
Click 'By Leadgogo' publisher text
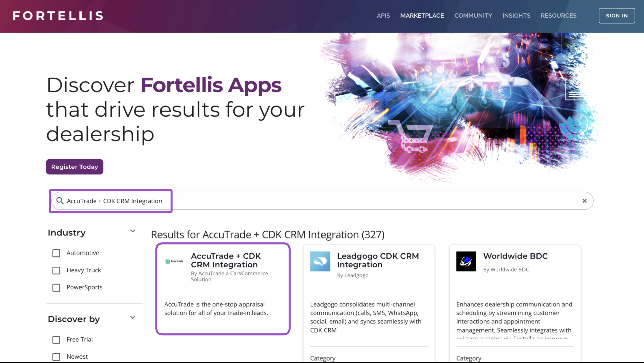(353, 275)
